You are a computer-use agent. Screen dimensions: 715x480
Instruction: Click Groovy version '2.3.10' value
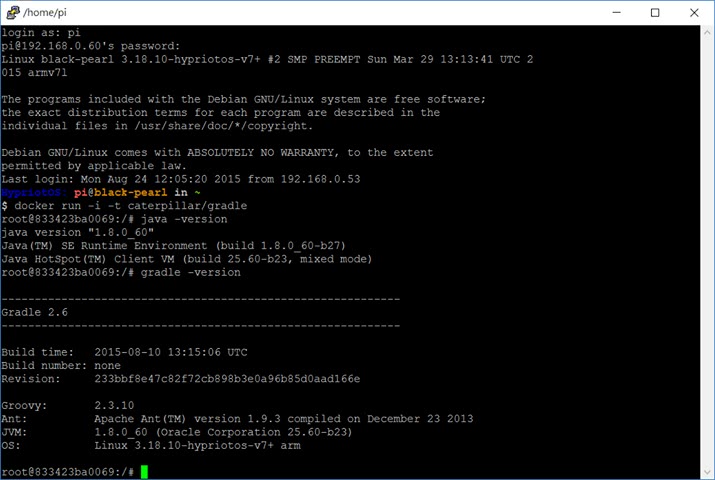[114, 405]
